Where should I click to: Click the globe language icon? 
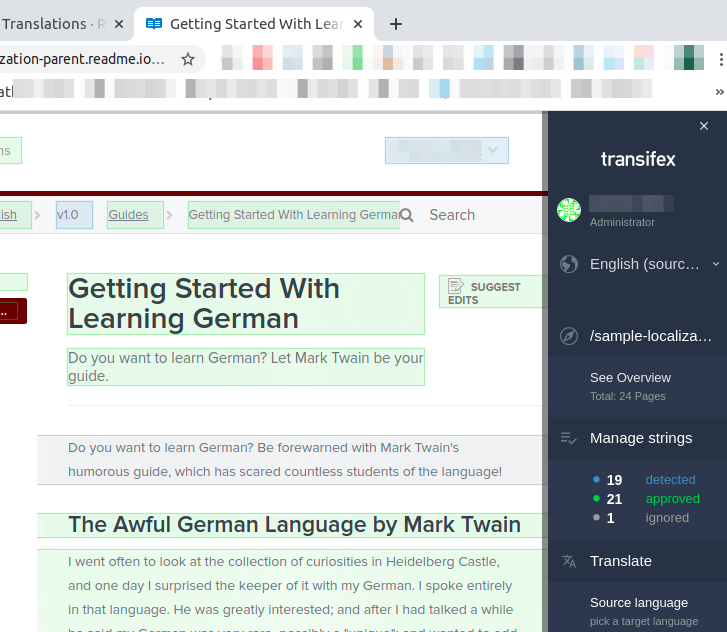coord(569,264)
